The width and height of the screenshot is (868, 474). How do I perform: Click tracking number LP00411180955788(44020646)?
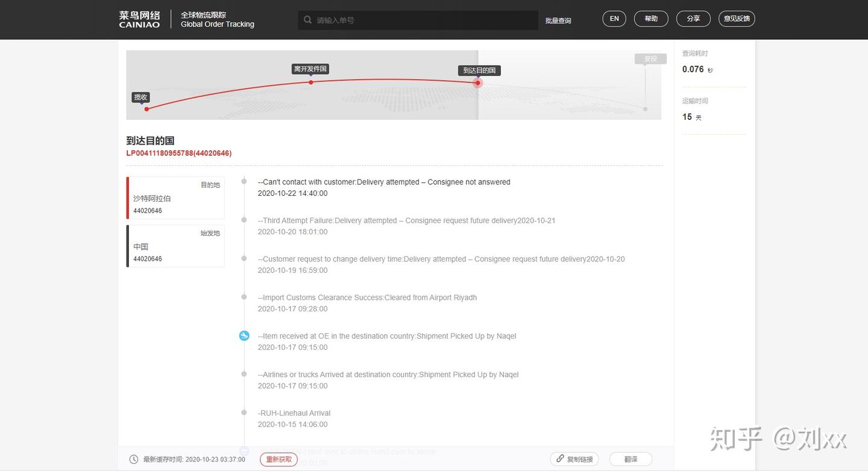click(179, 153)
